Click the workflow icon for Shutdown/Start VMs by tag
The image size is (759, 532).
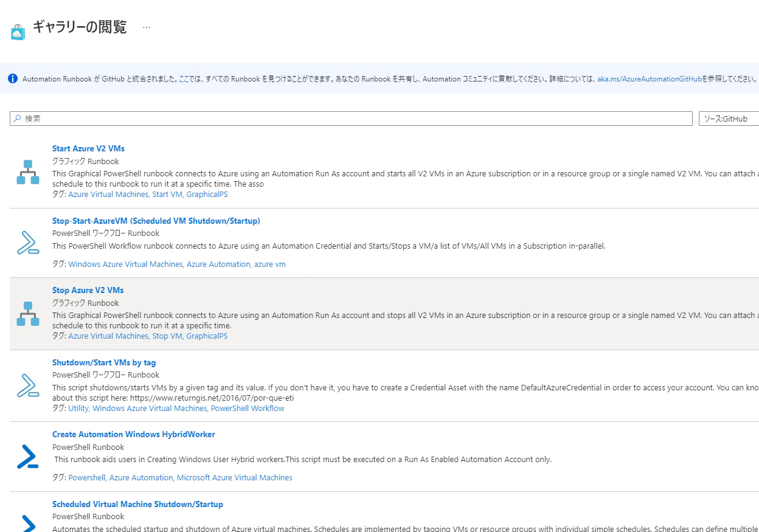pyautogui.click(x=27, y=385)
